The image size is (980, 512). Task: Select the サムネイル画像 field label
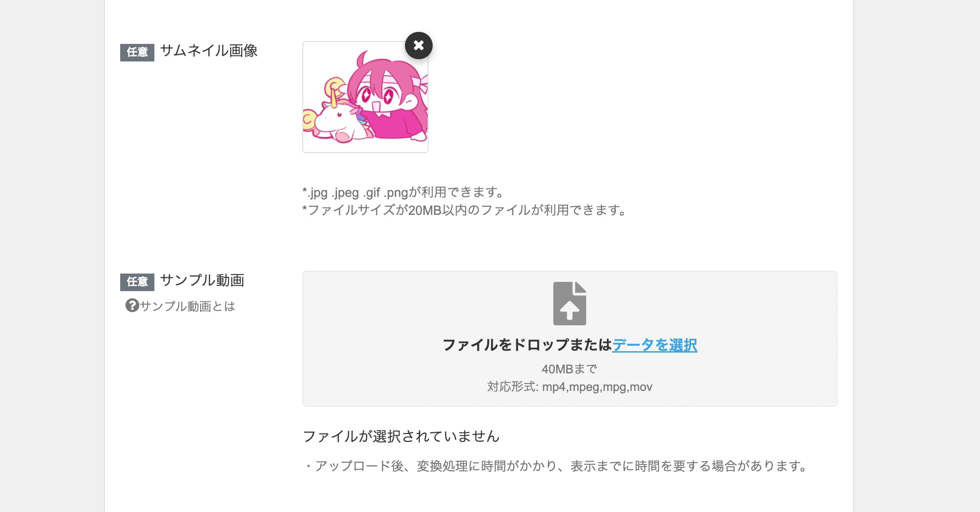point(209,51)
